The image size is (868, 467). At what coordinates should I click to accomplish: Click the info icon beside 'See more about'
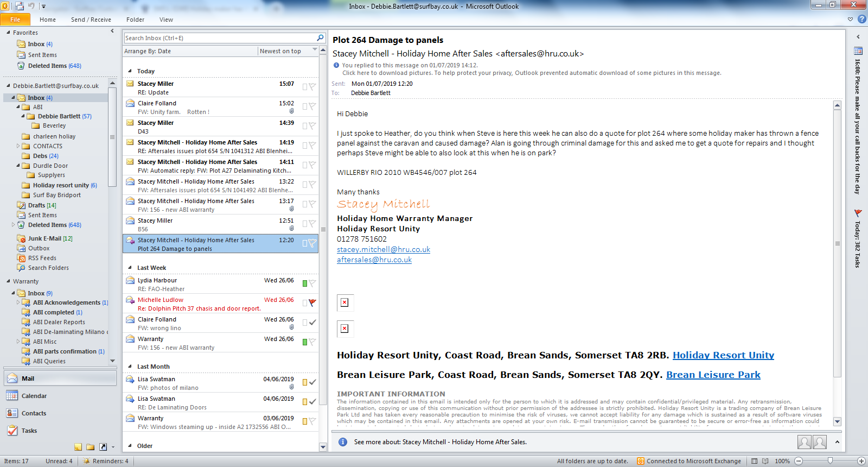pos(343,442)
